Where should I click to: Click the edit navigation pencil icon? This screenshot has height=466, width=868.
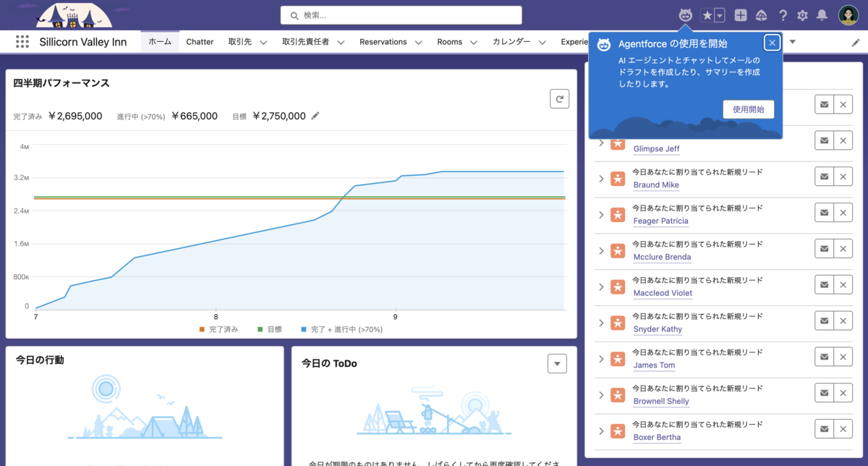point(856,43)
